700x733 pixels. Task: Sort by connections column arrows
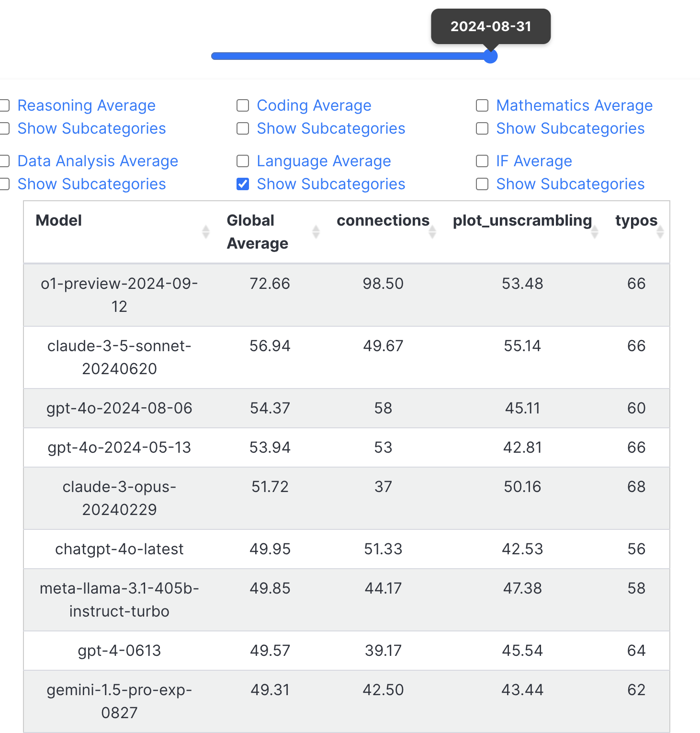pos(432,232)
